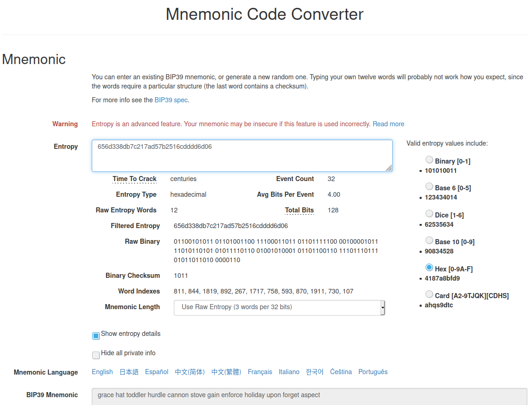Choose Card entropy format
Screen dimensions: 532x405
[429, 294]
